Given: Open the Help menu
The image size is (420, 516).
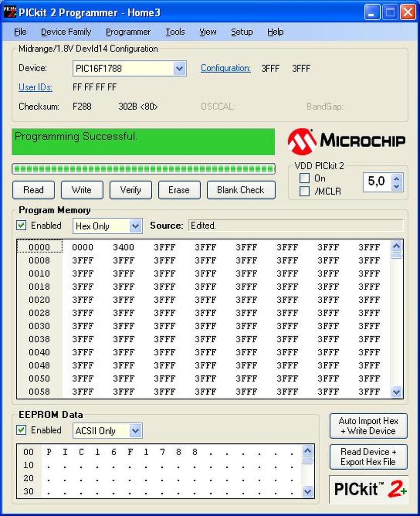Looking at the screenshot, I should click(x=275, y=32).
